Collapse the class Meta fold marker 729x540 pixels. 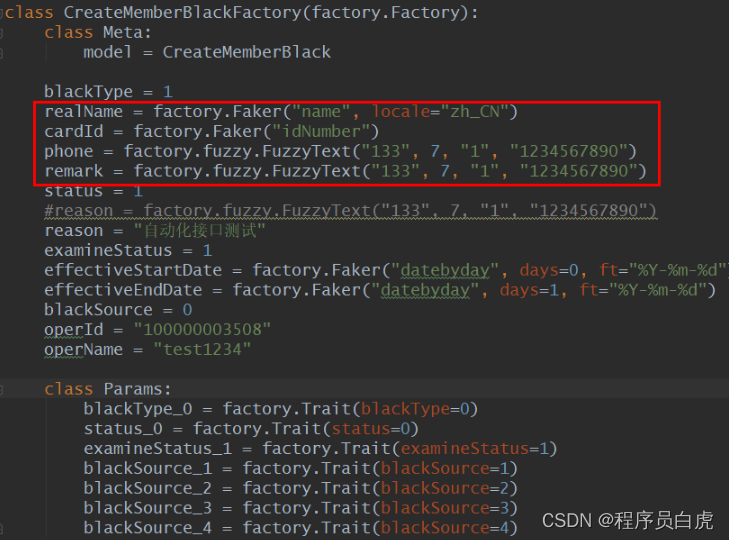click(x=1, y=33)
